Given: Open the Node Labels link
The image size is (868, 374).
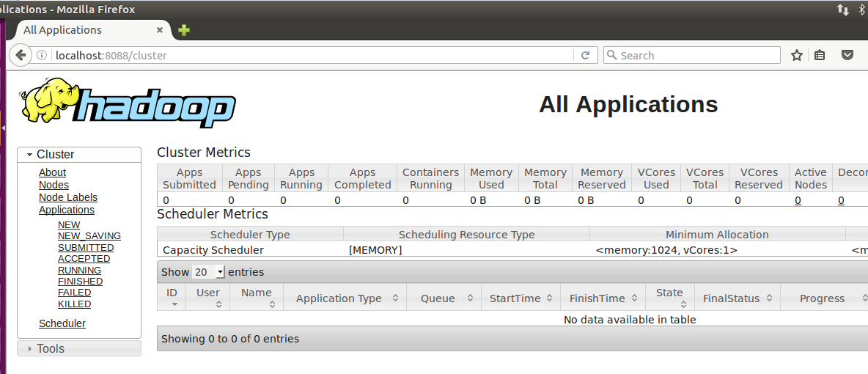Looking at the screenshot, I should (x=68, y=197).
